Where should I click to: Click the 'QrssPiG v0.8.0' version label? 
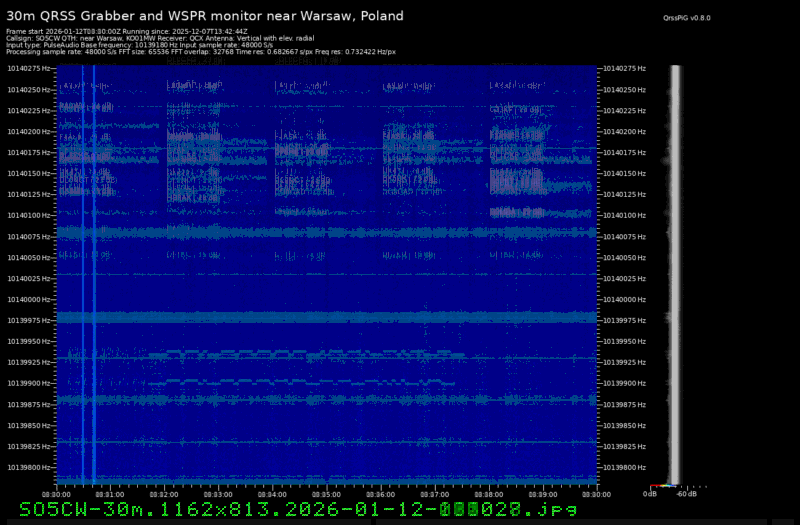(687, 18)
